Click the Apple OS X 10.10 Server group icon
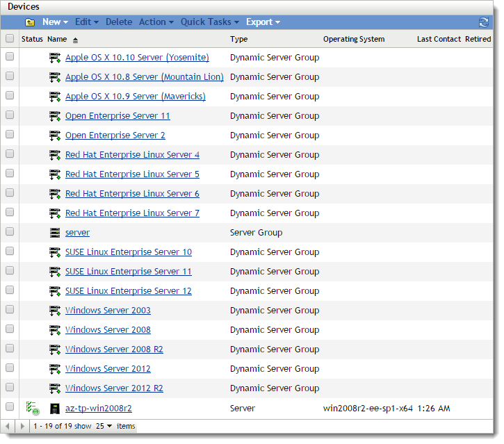Viewport: 504px width, 444px height. pyautogui.click(x=55, y=58)
